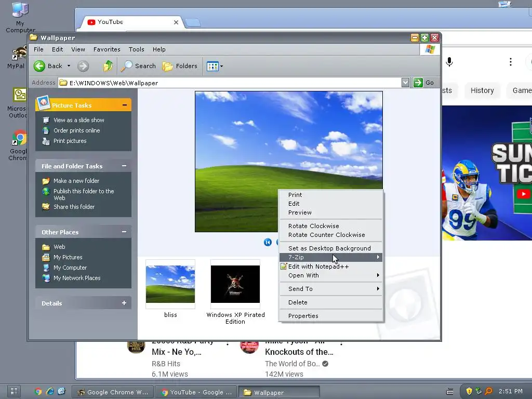This screenshot has height=399, width=532.
Task: Click the security shield tray icon
Action: (x=469, y=391)
